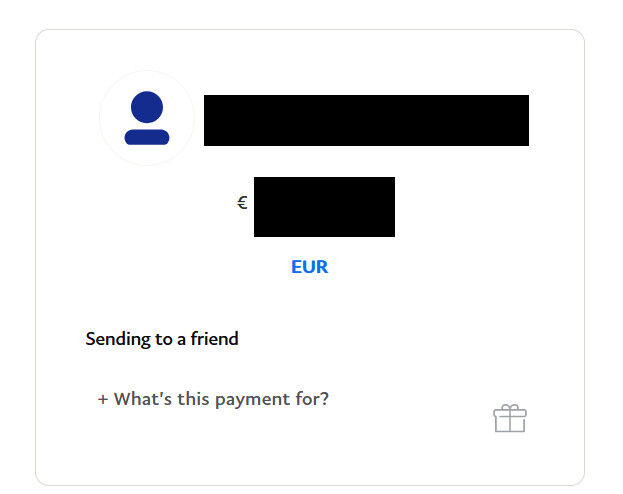Image resolution: width=623 pixels, height=494 pixels.
Task: Click the euro symbol beside the amount
Action: (242, 203)
